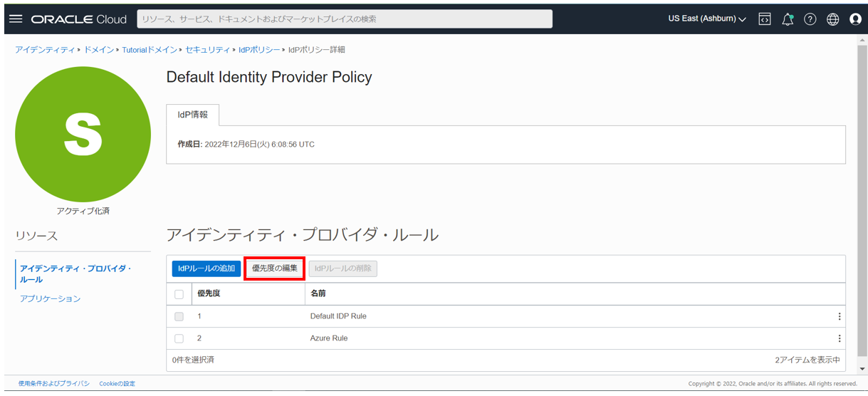This screenshot has width=868, height=396.
Task: Open actions menu for Azure Rule
Action: pyautogui.click(x=839, y=338)
